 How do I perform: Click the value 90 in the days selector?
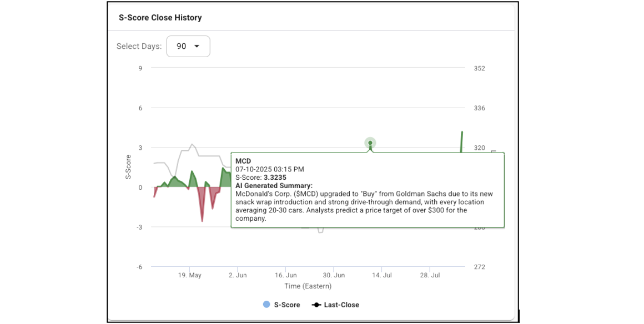pos(181,47)
